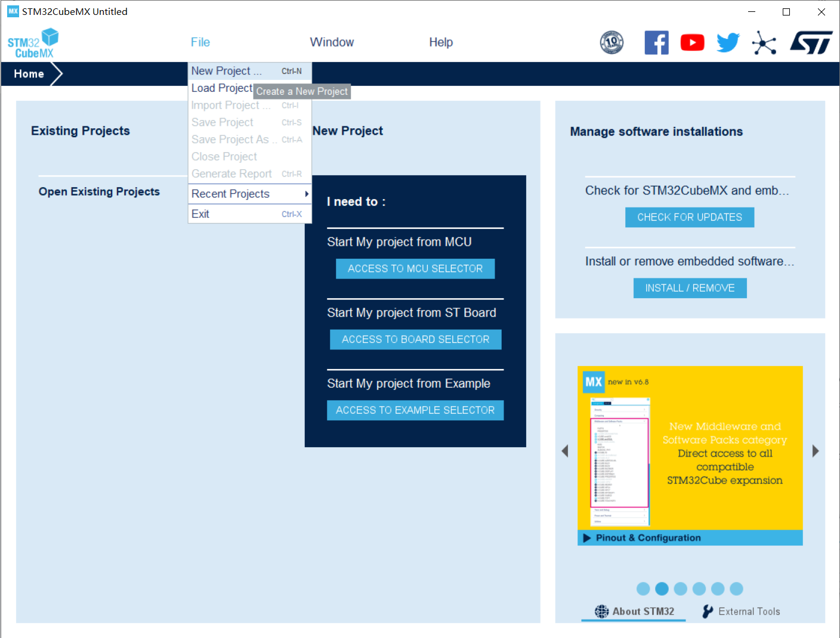
Task: Select first carousel dot
Action: 643,589
